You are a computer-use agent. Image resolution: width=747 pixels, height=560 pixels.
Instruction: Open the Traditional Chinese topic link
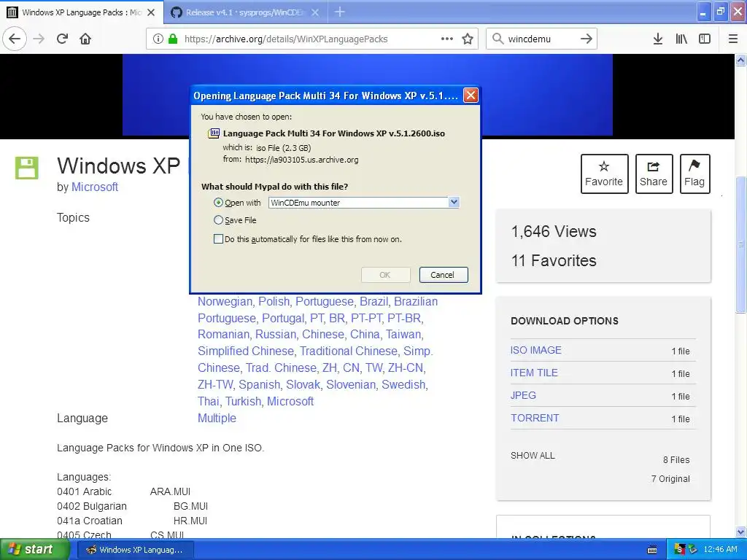[x=348, y=351]
